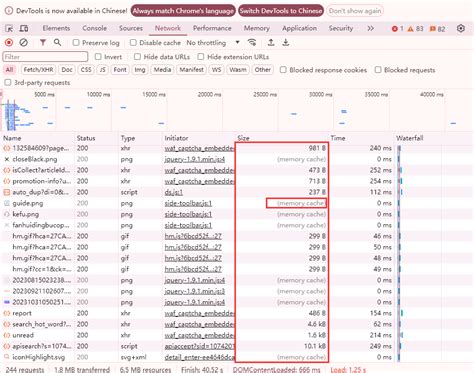Switch to the Performance tab
The height and width of the screenshot is (373, 474).
pyautogui.click(x=212, y=28)
